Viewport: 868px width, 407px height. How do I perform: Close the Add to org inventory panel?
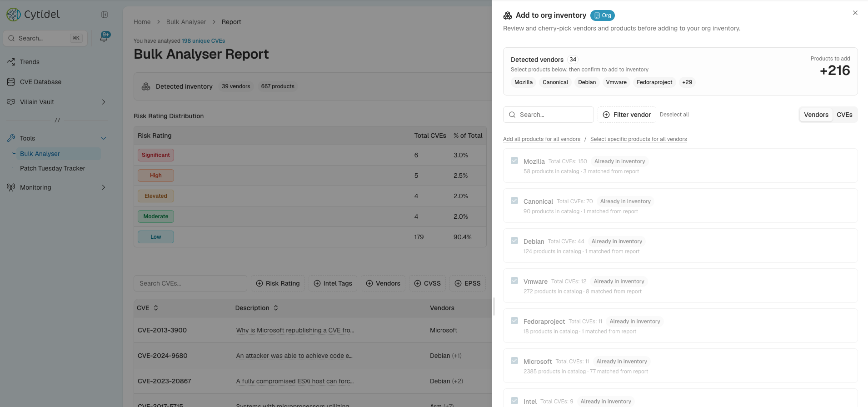(855, 13)
